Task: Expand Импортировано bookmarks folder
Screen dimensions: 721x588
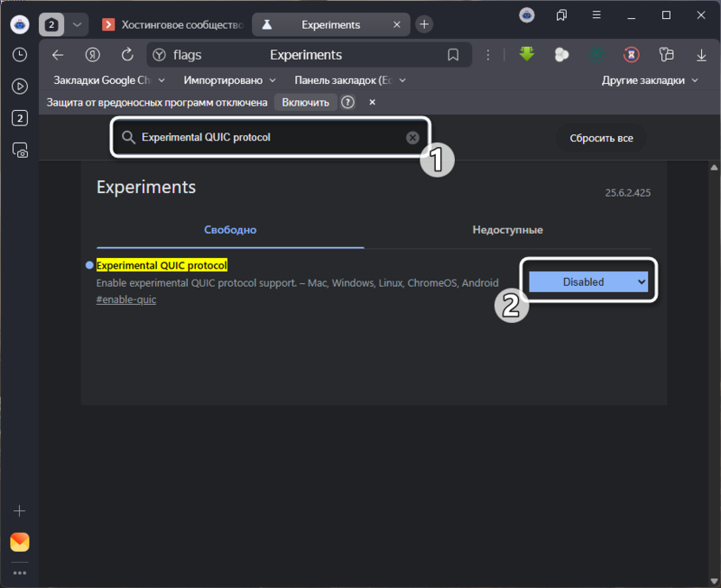Action: pyautogui.click(x=230, y=81)
